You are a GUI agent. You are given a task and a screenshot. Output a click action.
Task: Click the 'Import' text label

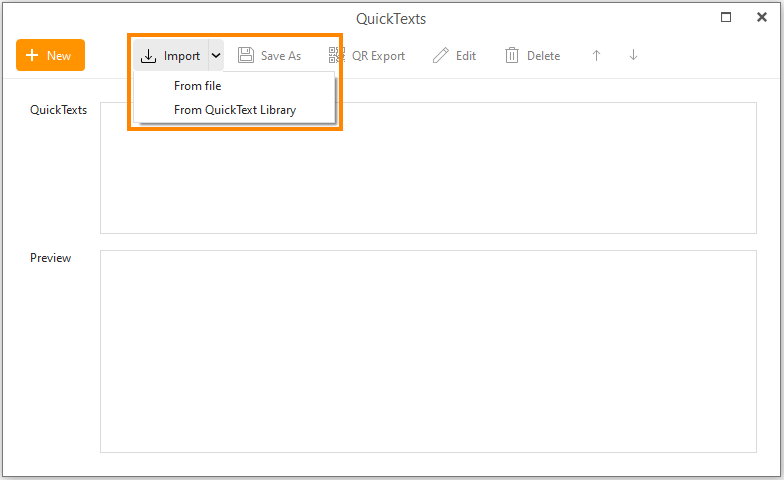pos(182,56)
